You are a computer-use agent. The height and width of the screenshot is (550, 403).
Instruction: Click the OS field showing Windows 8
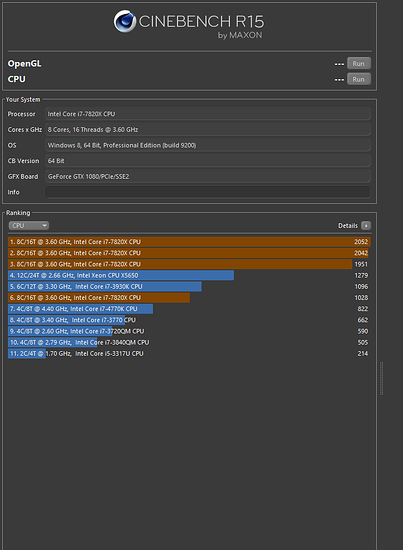tap(208, 145)
